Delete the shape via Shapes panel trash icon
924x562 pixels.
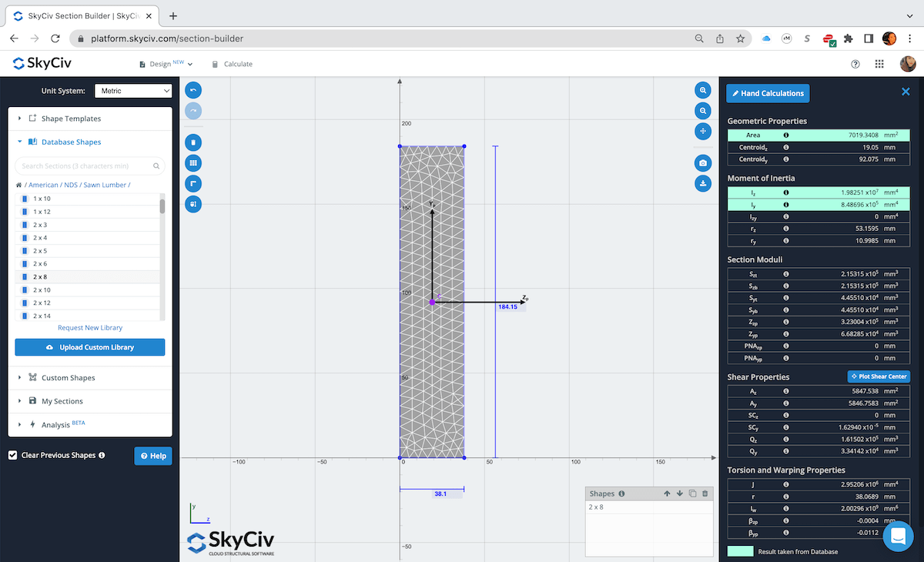(x=705, y=493)
